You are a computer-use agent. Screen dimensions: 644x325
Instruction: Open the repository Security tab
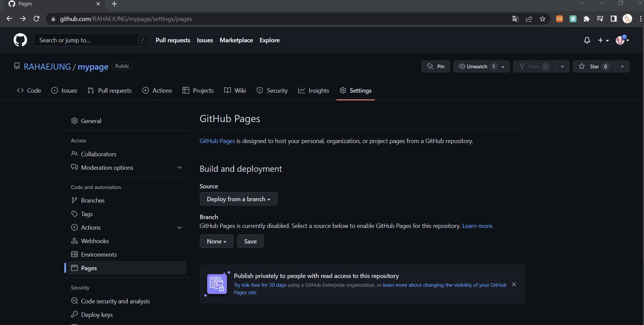pos(272,91)
